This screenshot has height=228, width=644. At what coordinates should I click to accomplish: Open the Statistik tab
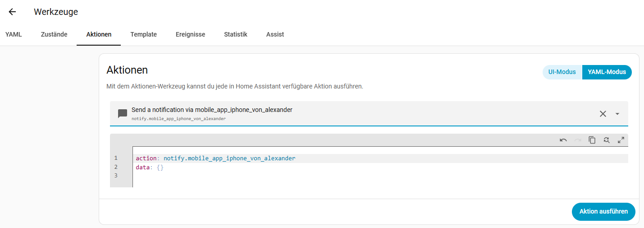tap(236, 34)
